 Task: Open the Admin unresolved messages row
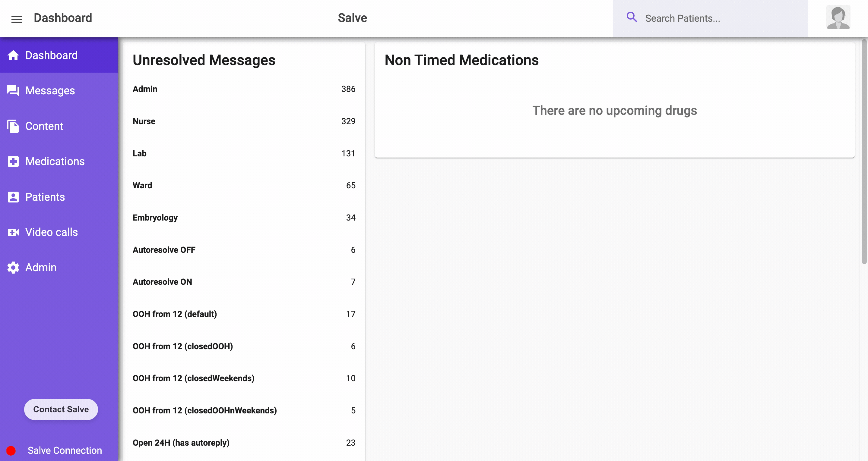pyautogui.click(x=244, y=89)
